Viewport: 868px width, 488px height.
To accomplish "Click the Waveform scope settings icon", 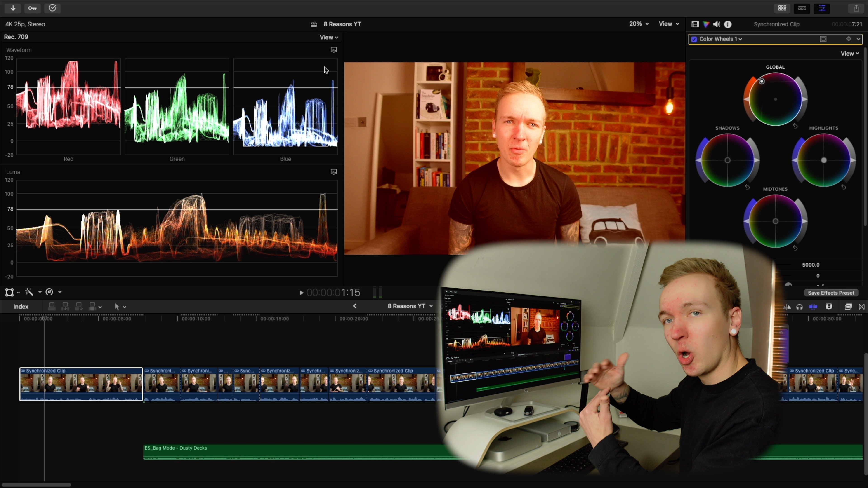I will point(334,50).
